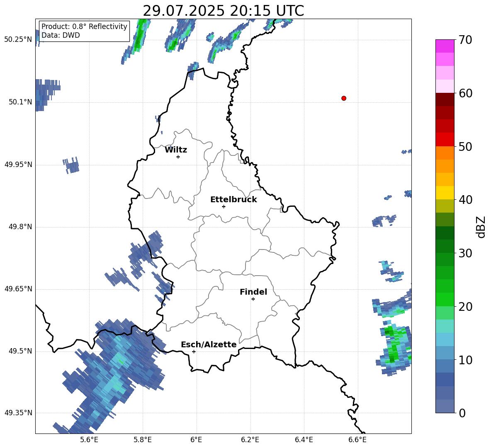Click the magenta colorbar band just below 70 dBZ

click(445, 46)
